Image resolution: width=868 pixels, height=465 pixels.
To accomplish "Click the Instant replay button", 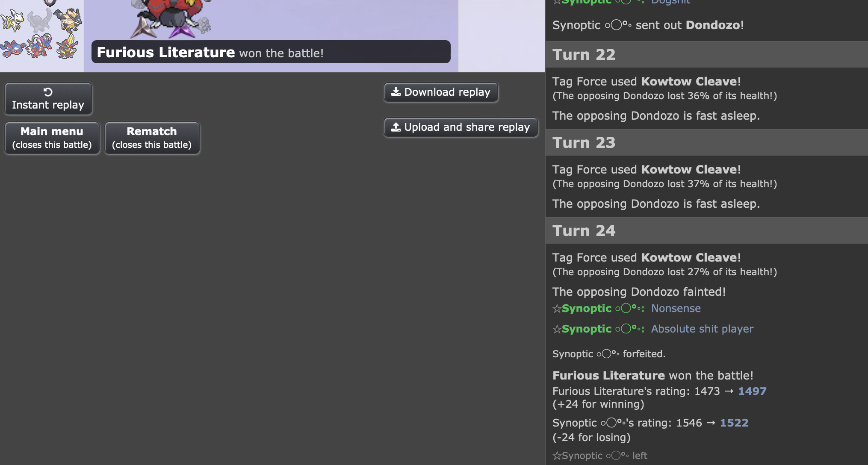I will [x=48, y=99].
